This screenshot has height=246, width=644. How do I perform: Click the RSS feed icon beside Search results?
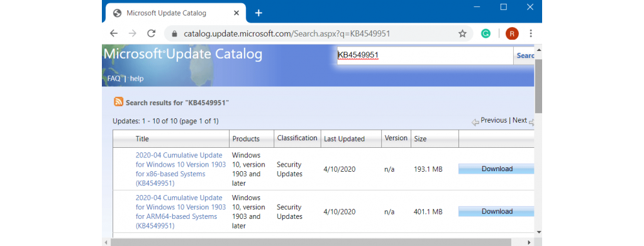118,102
